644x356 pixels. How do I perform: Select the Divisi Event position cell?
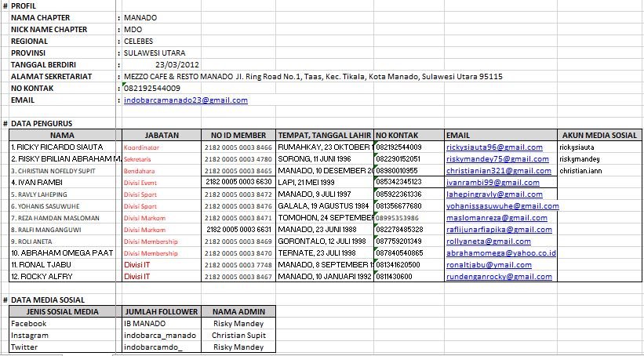162,182
